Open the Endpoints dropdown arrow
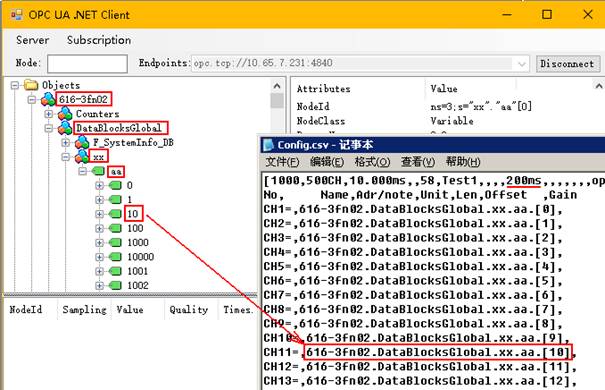 coord(521,64)
